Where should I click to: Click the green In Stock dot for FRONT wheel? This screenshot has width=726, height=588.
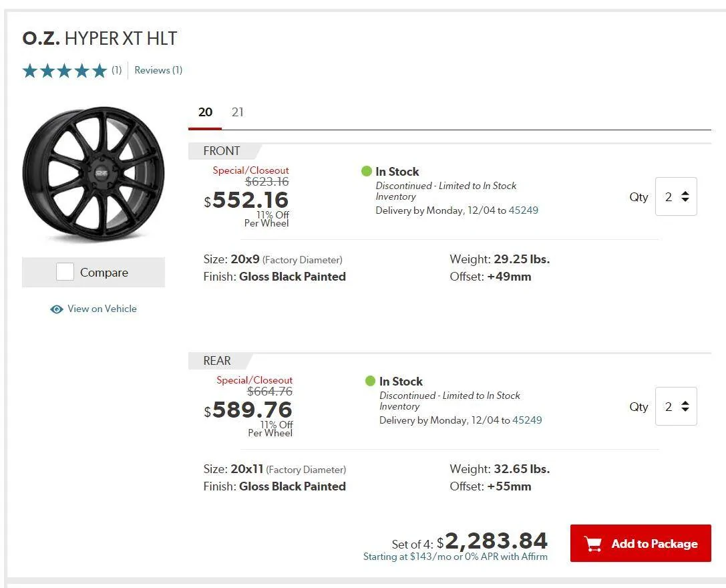click(367, 172)
